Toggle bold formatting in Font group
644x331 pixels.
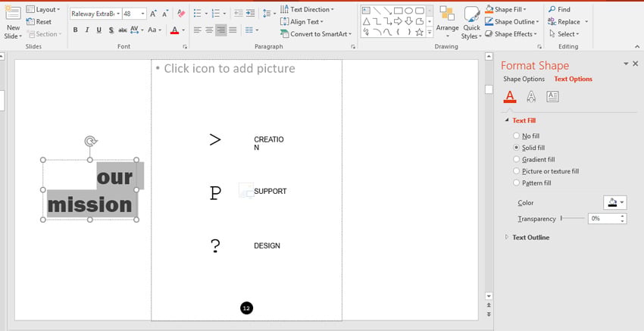75,30
